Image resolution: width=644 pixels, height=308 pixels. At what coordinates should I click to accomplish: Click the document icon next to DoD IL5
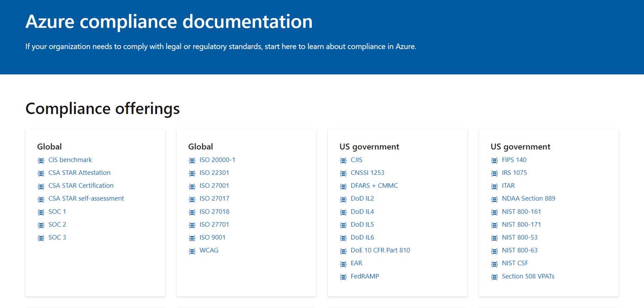pos(343,225)
